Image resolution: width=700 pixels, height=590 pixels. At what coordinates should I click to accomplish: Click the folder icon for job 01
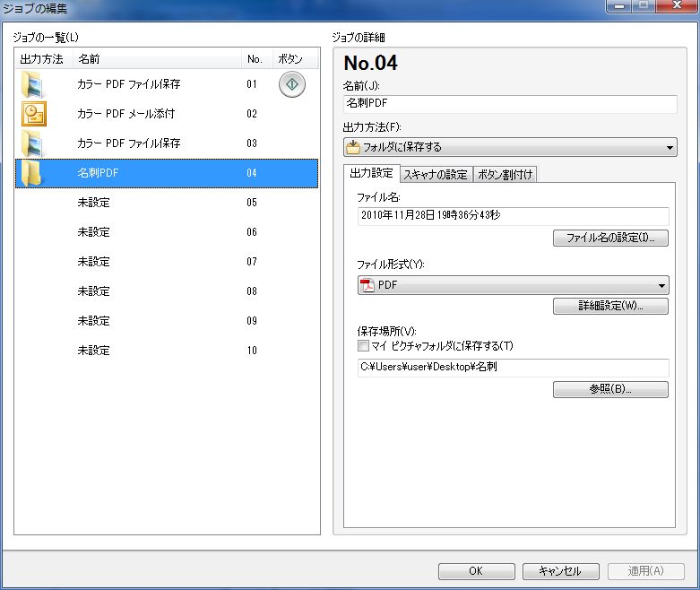click(32, 84)
